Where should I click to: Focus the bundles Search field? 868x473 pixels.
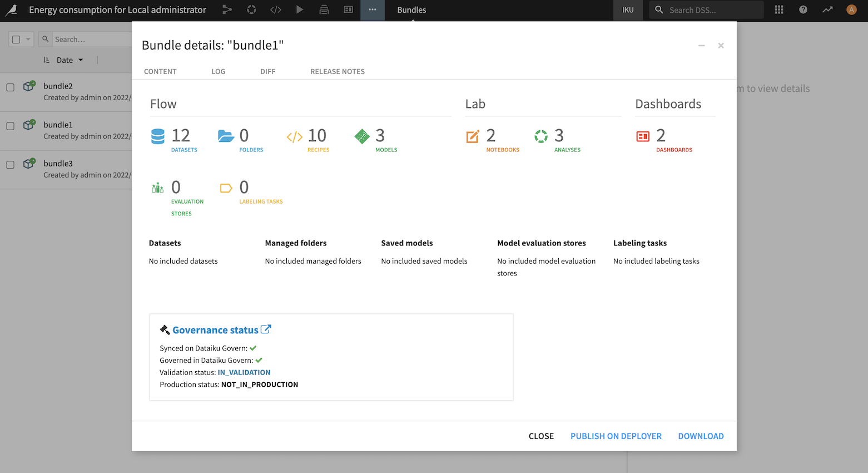(92, 40)
